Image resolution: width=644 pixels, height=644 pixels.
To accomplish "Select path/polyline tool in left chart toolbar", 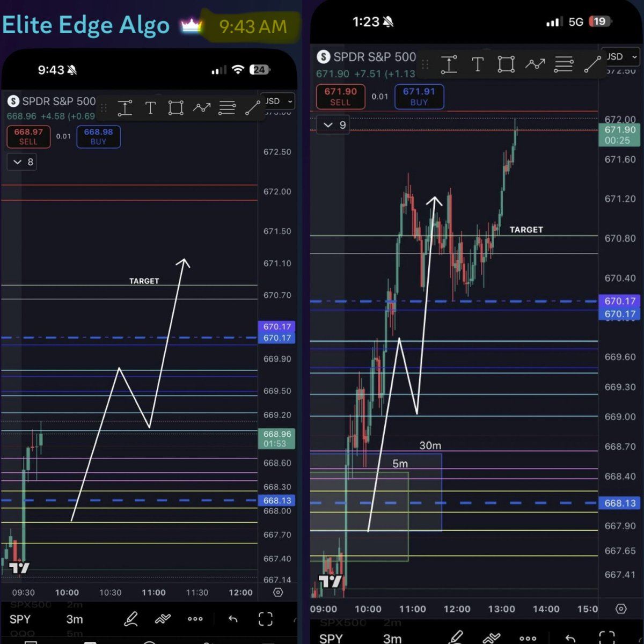I will 202,108.
